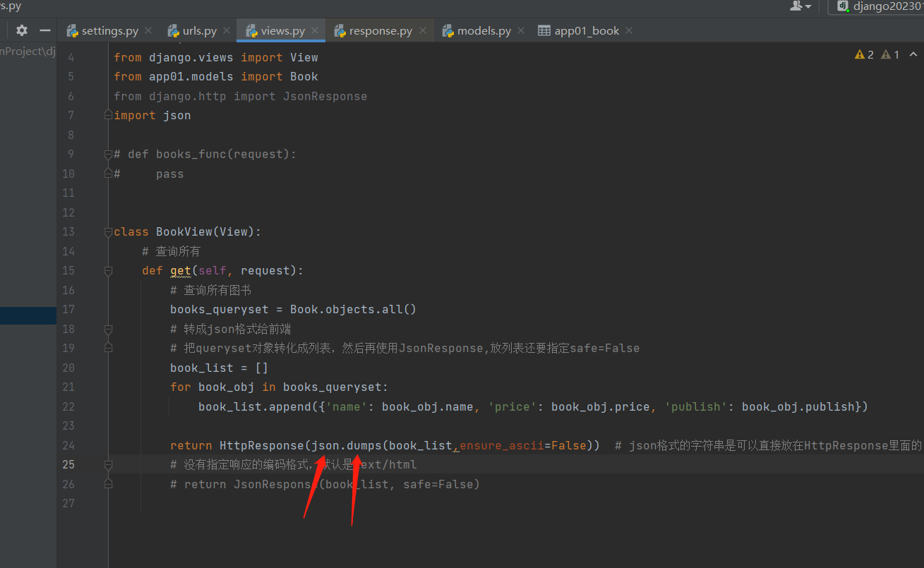This screenshot has width=924, height=568.
Task: Open the tool window gear options
Action: [22, 30]
